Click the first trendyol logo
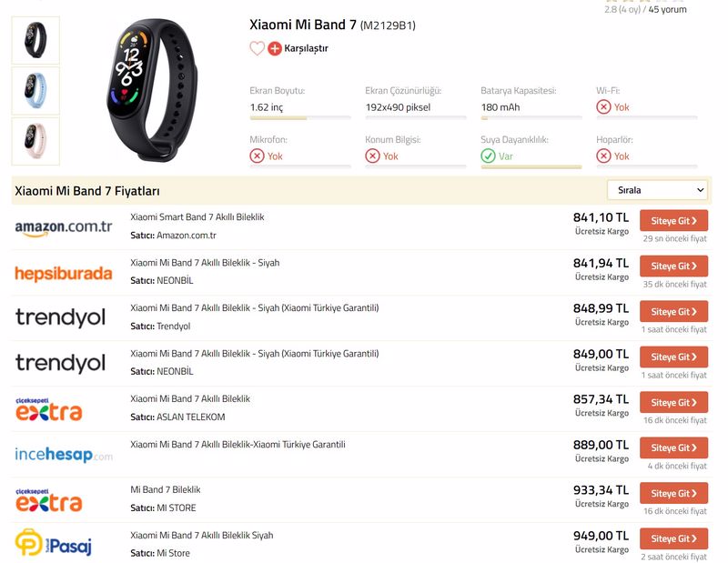The height and width of the screenshot is (563, 728). (x=60, y=318)
